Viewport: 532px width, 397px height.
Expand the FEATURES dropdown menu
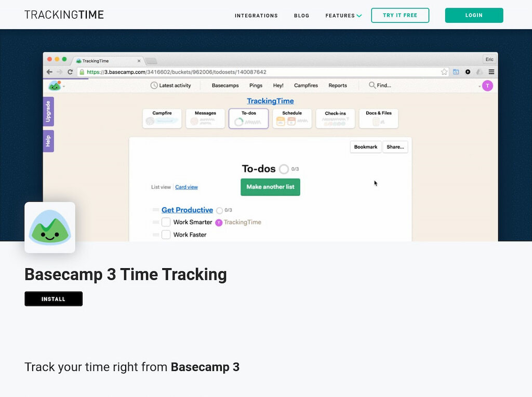(x=343, y=16)
